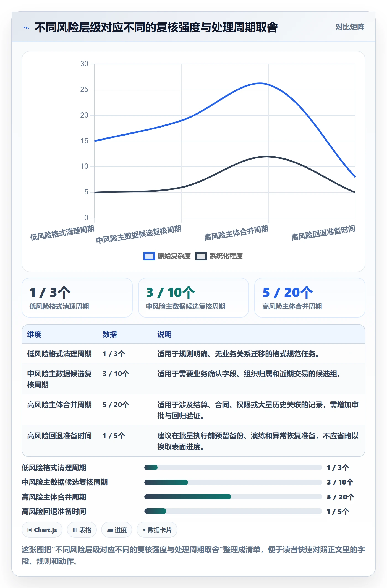This screenshot has height=588, width=387.
Task: Click the dark line peak near 12
Action: point(267,157)
